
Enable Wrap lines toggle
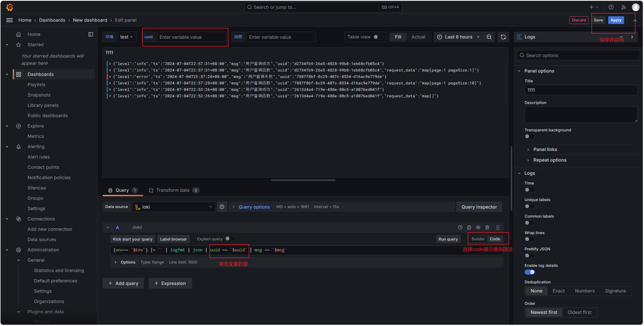tap(530, 239)
